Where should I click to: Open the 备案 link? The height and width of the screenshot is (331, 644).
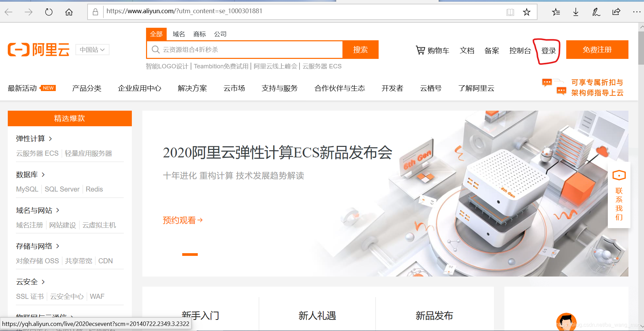coord(492,51)
